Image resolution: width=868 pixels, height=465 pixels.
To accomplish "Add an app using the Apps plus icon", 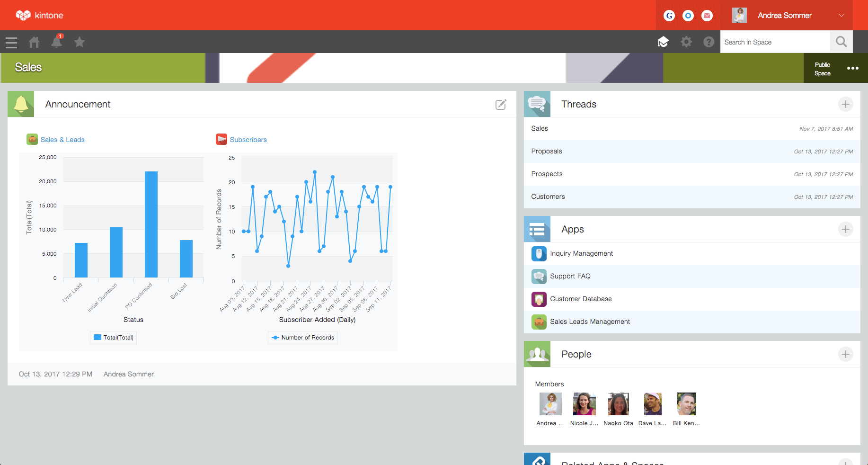I will coord(846,229).
